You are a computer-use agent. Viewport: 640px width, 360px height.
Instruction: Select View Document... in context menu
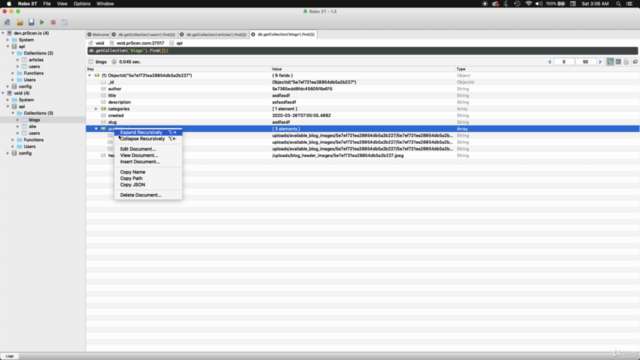[x=148, y=156]
